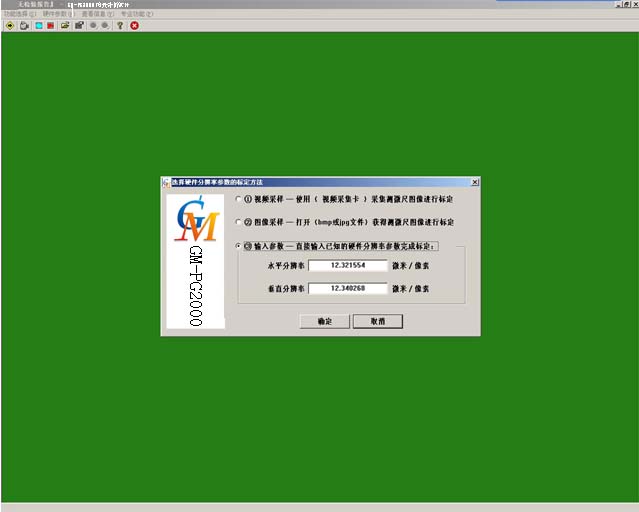Select option ② 图像采样 radio button
The image size is (639, 512).
coord(238,222)
